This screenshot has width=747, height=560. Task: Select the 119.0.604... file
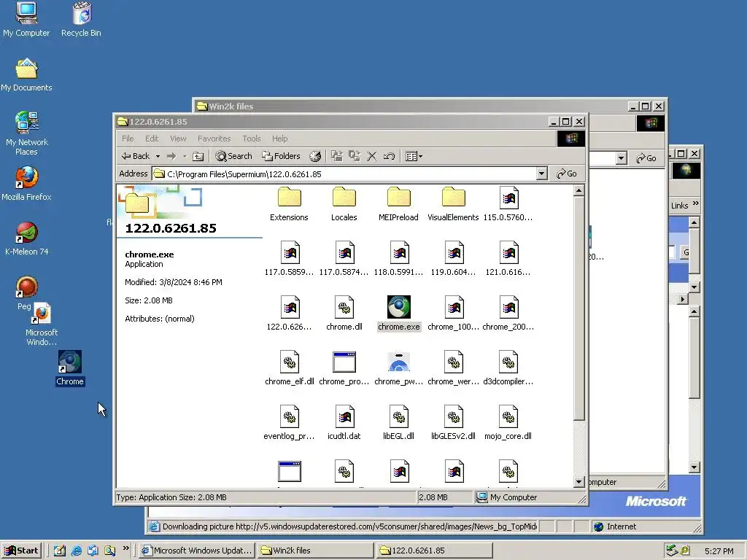pos(453,259)
